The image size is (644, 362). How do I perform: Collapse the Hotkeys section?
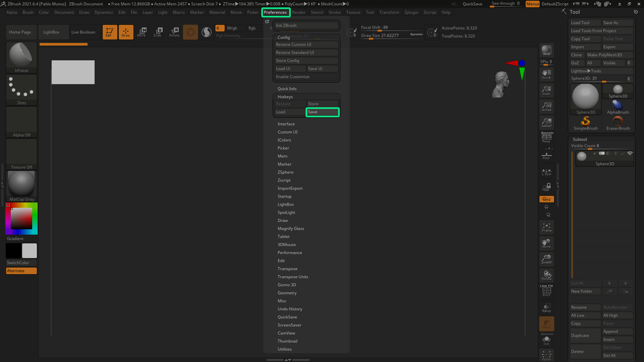(x=285, y=97)
